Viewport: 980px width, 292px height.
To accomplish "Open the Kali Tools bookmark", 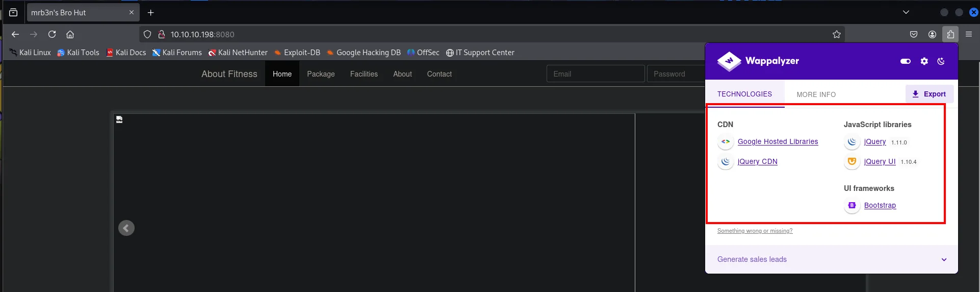I will (x=78, y=53).
